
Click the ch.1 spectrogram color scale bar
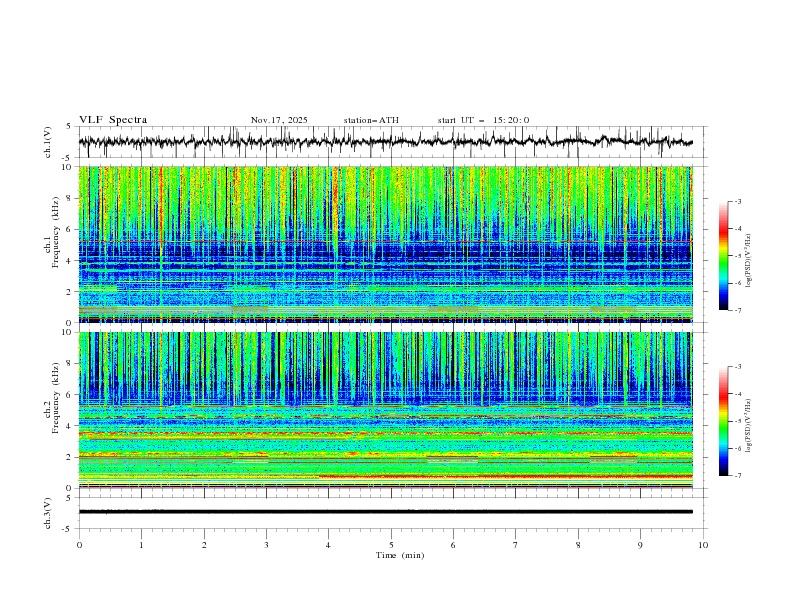[x=723, y=256]
